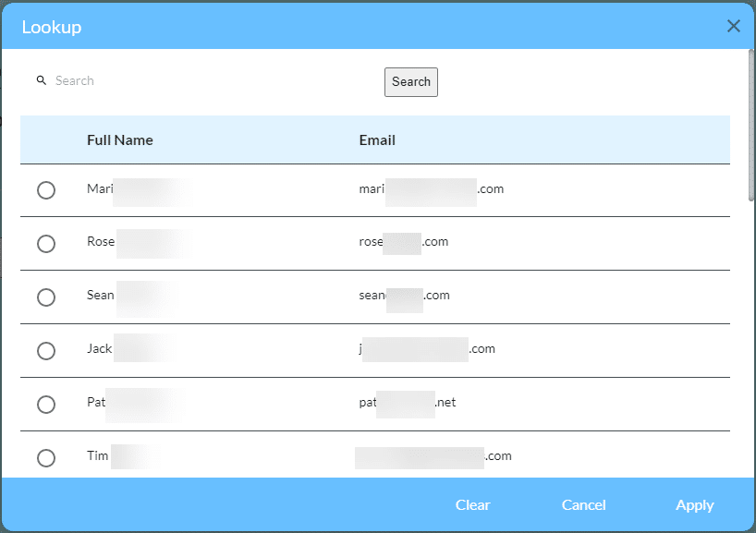Click Pat's email ending in .net
This screenshot has width=756, height=533.
[x=408, y=403]
